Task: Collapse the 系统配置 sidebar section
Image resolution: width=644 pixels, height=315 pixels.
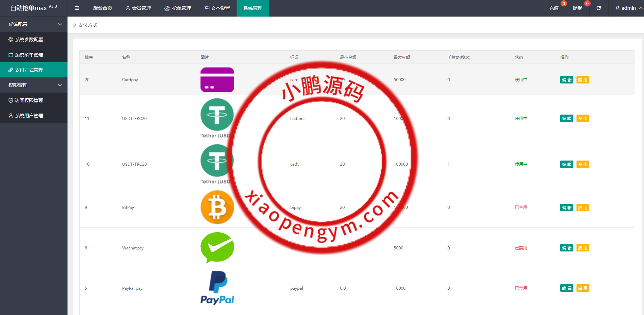Action: pyautogui.click(x=34, y=24)
